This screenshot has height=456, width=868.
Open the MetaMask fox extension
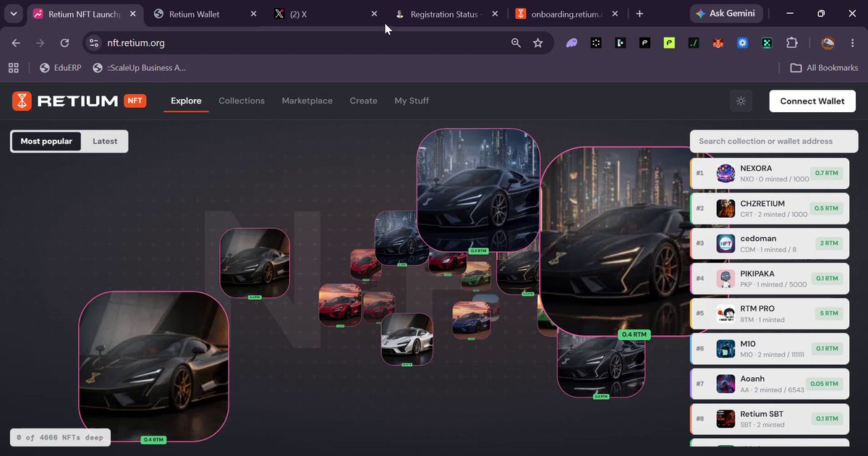pyautogui.click(x=718, y=43)
